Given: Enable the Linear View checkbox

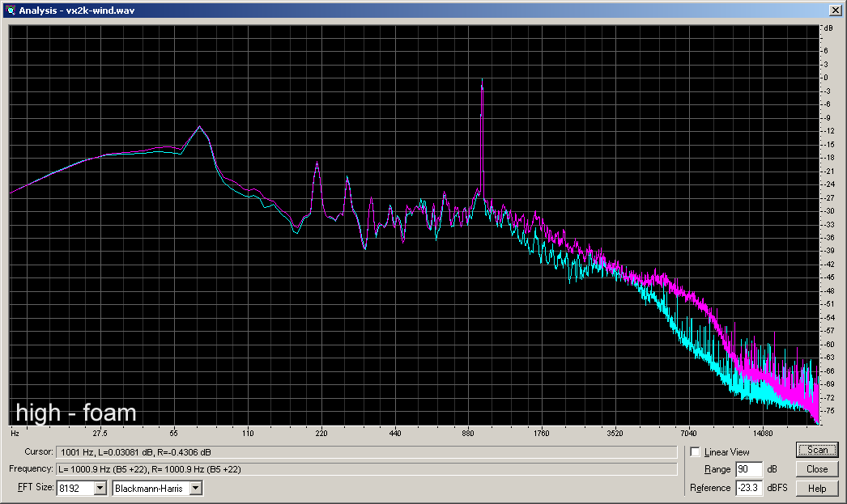Looking at the screenshot, I should coord(696,452).
